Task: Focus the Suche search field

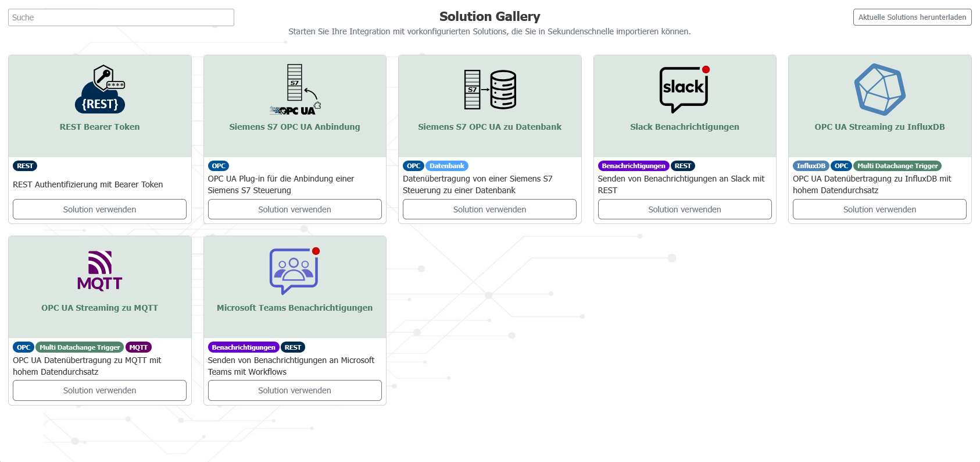Action: [121, 17]
